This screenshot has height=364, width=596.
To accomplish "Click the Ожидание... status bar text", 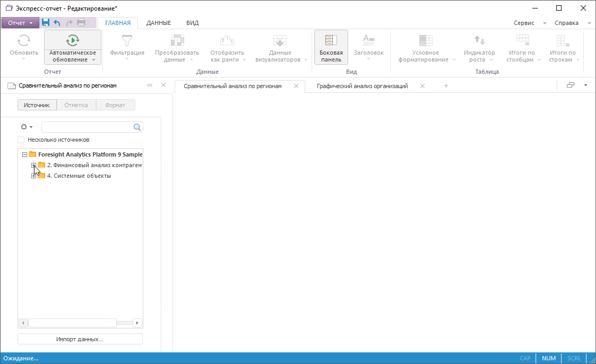I will click(21, 358).
